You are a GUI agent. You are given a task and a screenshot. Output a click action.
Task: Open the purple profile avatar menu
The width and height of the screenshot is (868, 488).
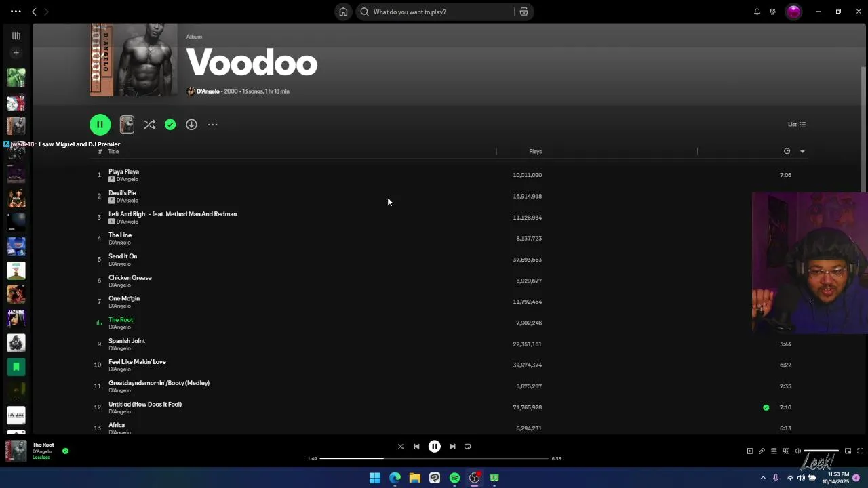click(793, 12)
